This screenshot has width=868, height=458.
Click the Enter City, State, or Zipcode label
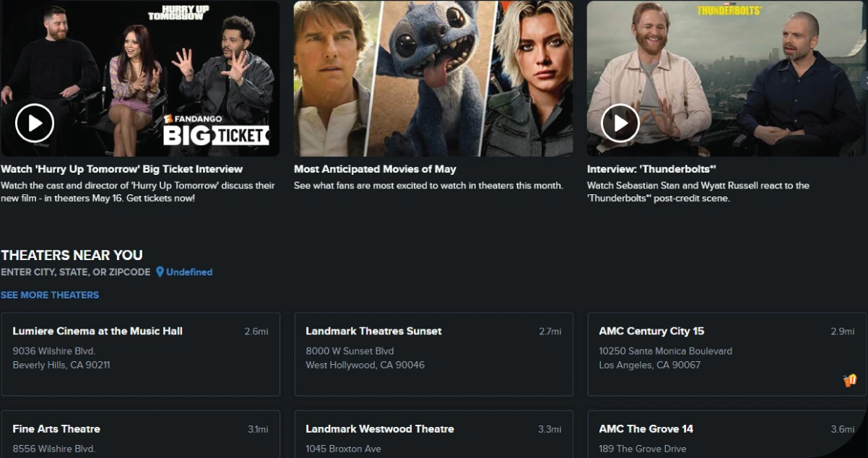click(76, 272)
